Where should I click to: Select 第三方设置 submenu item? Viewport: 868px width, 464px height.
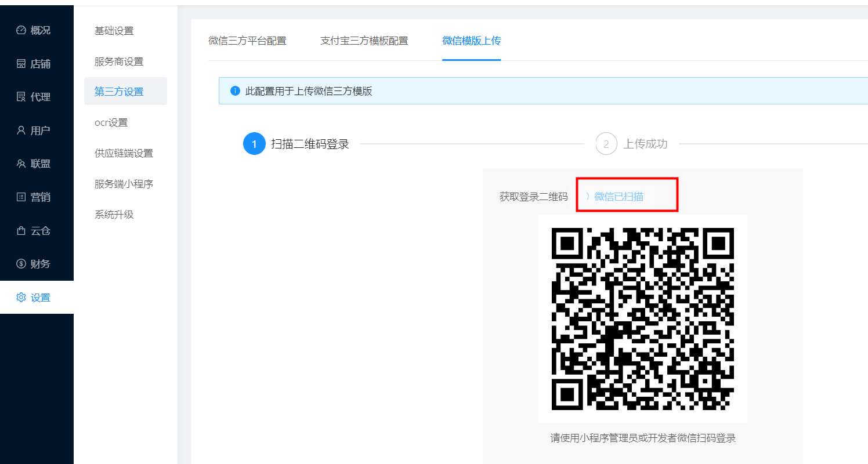point(125,92)
